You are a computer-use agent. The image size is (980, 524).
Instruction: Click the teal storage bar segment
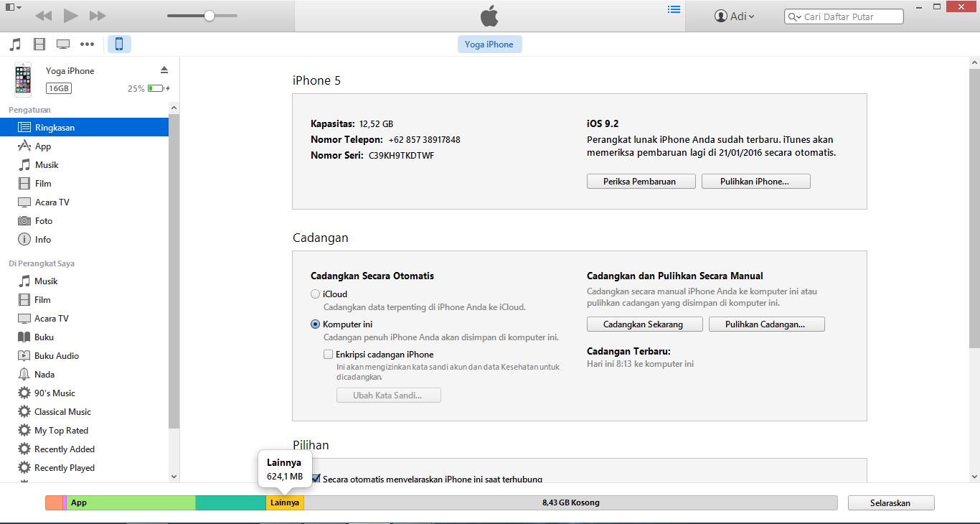tap(231, 503)
